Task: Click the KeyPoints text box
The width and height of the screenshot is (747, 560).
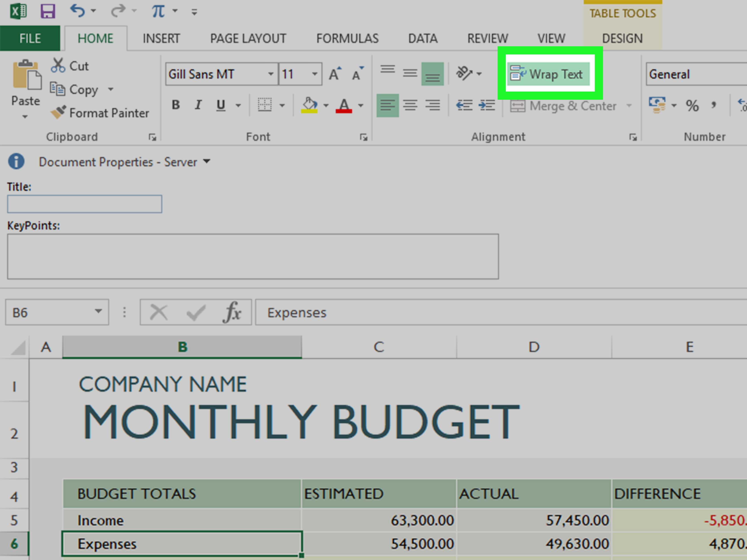Action: (x=253, y=257)
